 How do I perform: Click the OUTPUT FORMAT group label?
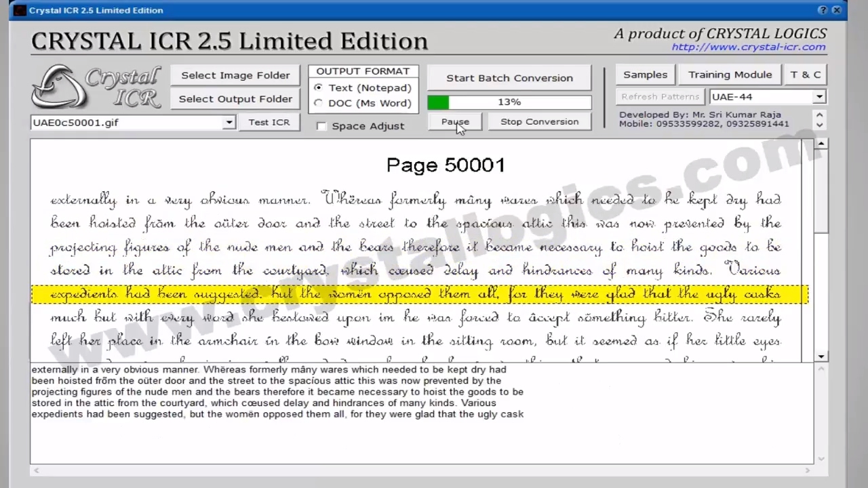coord(363,71)
